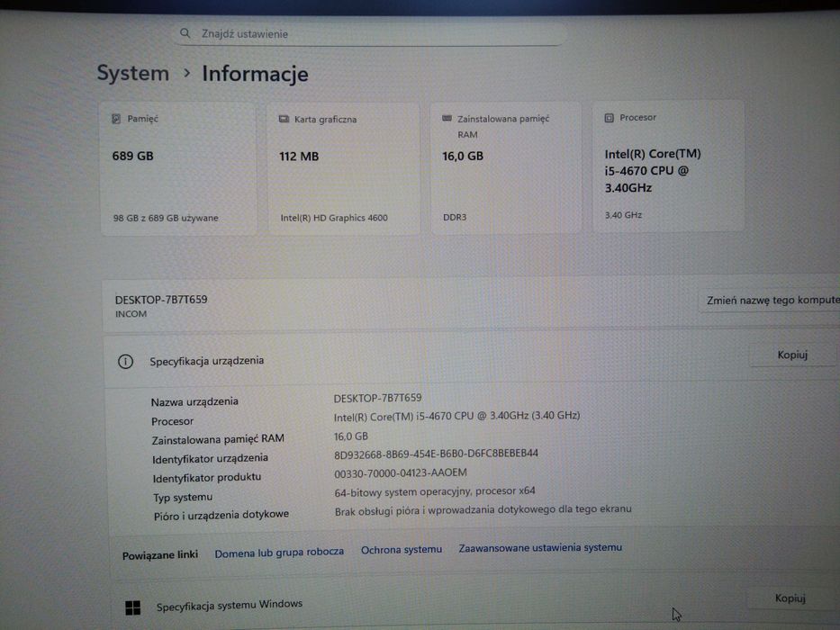
Task: Select product ID '00330-70000-04123-AAOEM'
Action: pos(400,473)
